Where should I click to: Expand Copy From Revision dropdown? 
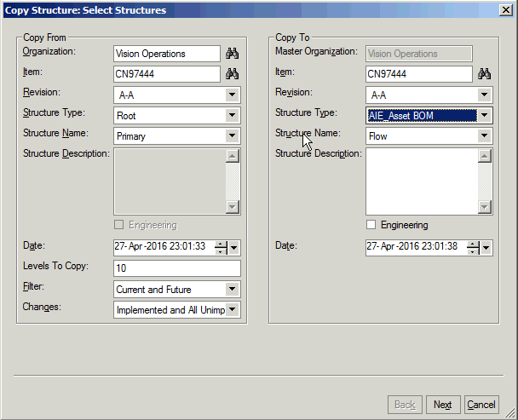click(233, 95)
